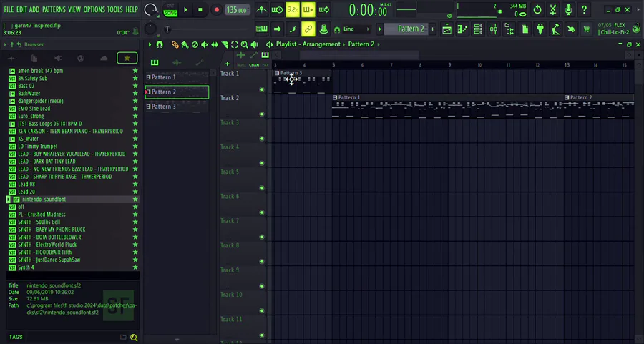Toggle blend recording overdub button
644x344 pixels.
pyautogui.click(x=308, y=10)
